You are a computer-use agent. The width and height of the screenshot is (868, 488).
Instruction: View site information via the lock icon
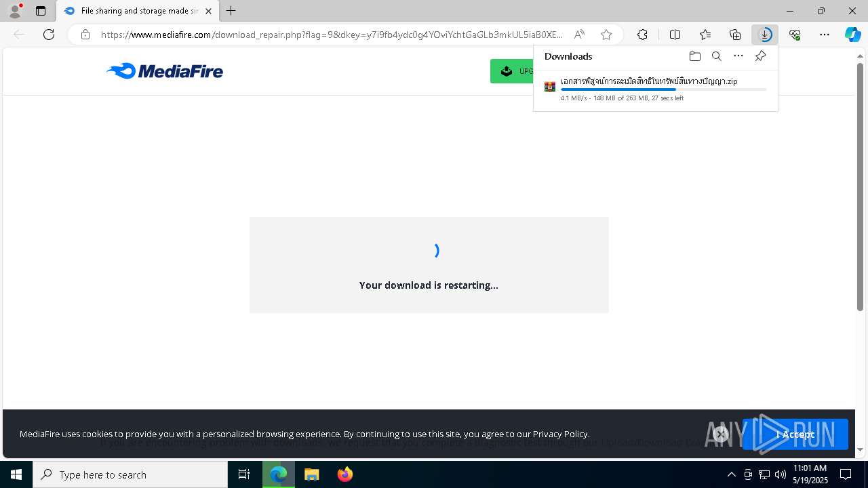(85, 35)
